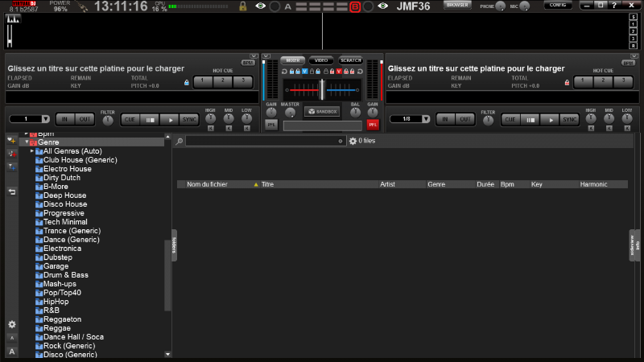This screenshot has height=362, width=644.
Task: Click the right deck BPM button
Action: click(629, 63)
